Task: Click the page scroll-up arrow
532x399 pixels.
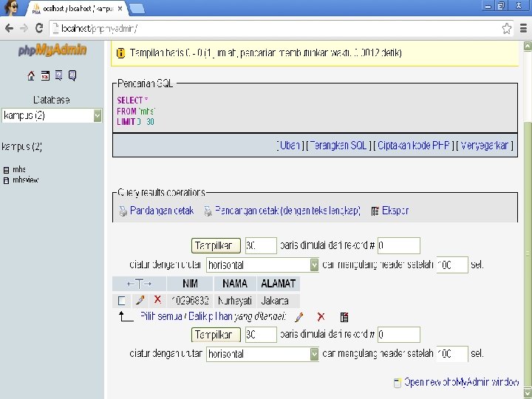Action: [x=528, y=46]
